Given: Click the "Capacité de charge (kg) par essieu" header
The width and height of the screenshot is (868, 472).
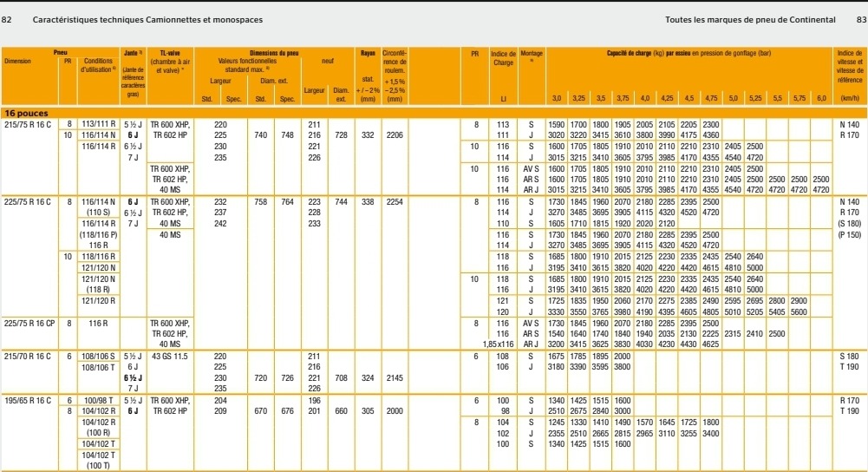Looking at the screenshot, I should [649, 54].
